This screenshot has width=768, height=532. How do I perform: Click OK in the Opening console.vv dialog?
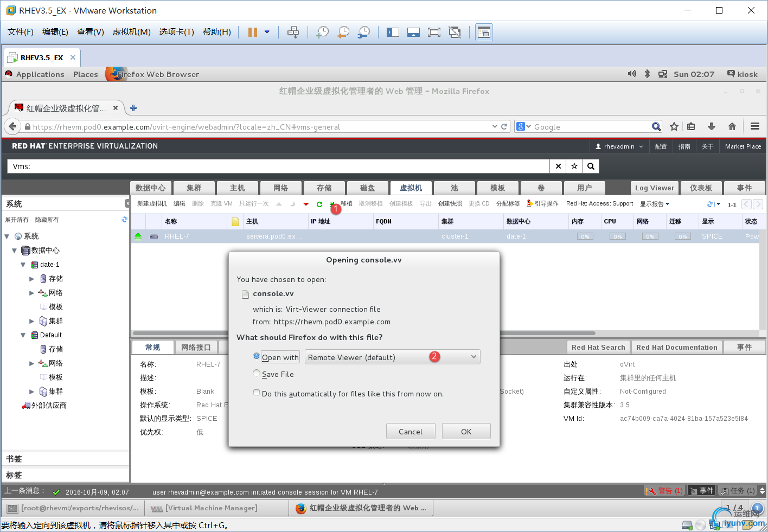tap(466, 432)
